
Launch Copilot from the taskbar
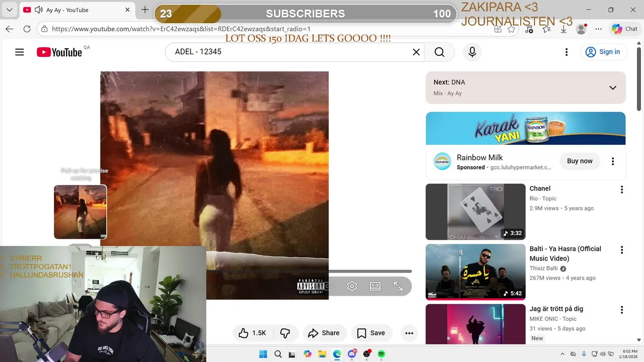tap(307, 354)
